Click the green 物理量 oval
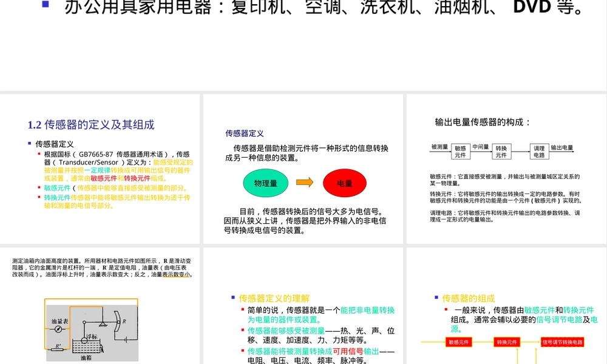Image resolution: width=607 pixels, height=364 pixels. click(266, 183)
